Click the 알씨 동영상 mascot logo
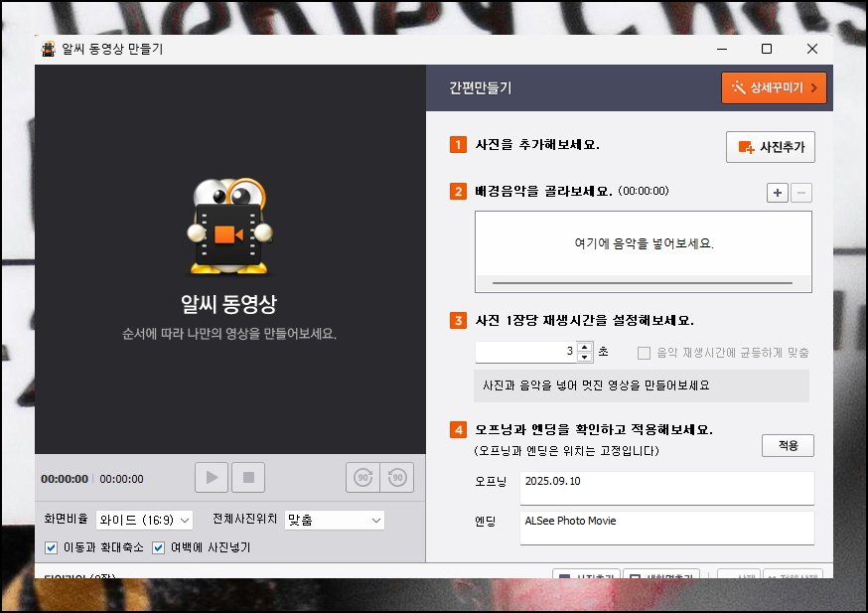Viewport: 868px width, 613px height. pos(229,226)
